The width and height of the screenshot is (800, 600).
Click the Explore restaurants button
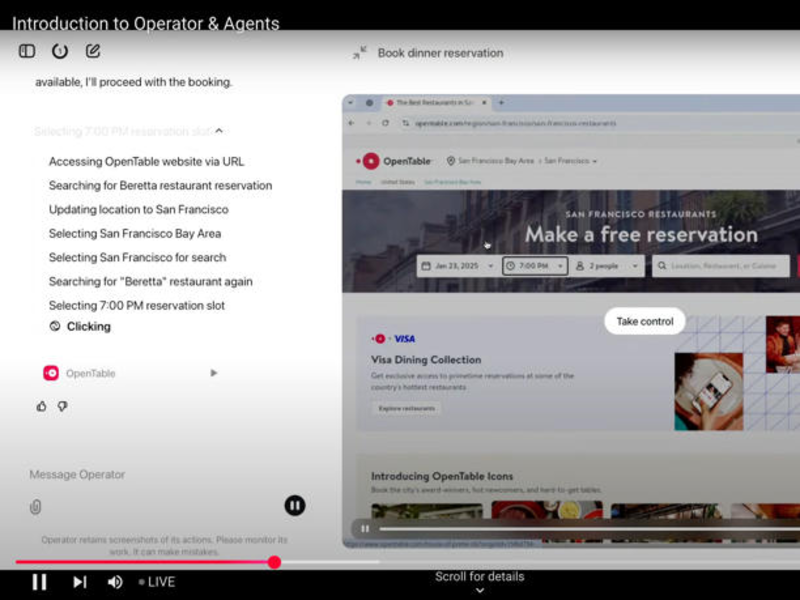[405, 408]
